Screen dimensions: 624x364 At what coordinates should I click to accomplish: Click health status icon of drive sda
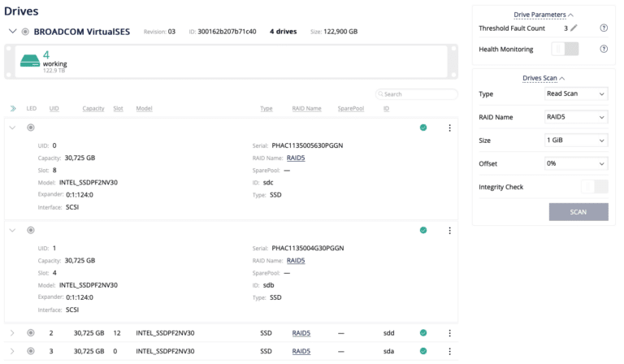point(423,351)
